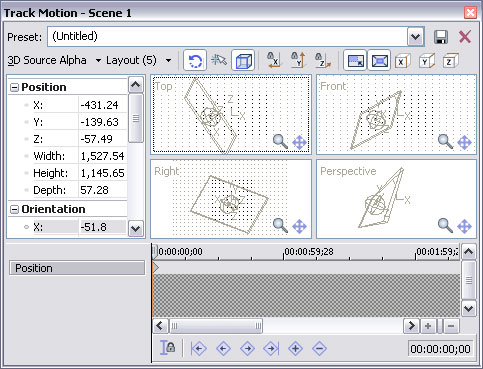Collapse the Position property group
This screenshot has width=483, height=369.
click(x=14, y=88)
